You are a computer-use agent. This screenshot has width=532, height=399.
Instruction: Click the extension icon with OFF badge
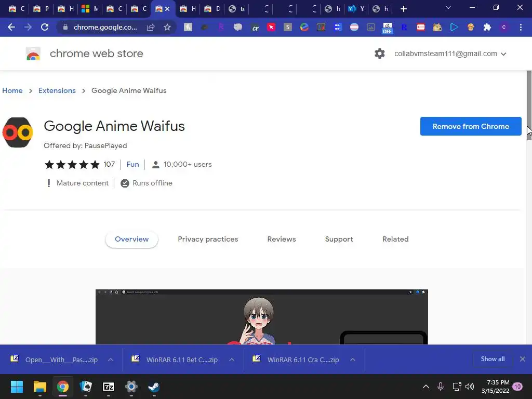(x=387, y=28)
